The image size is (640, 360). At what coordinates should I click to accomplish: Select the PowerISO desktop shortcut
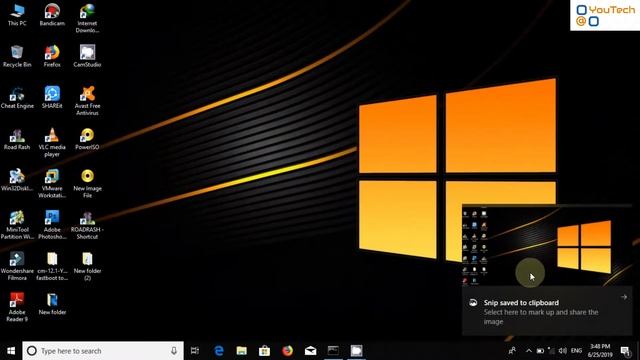pyautogui.click(x=87, y=139)
